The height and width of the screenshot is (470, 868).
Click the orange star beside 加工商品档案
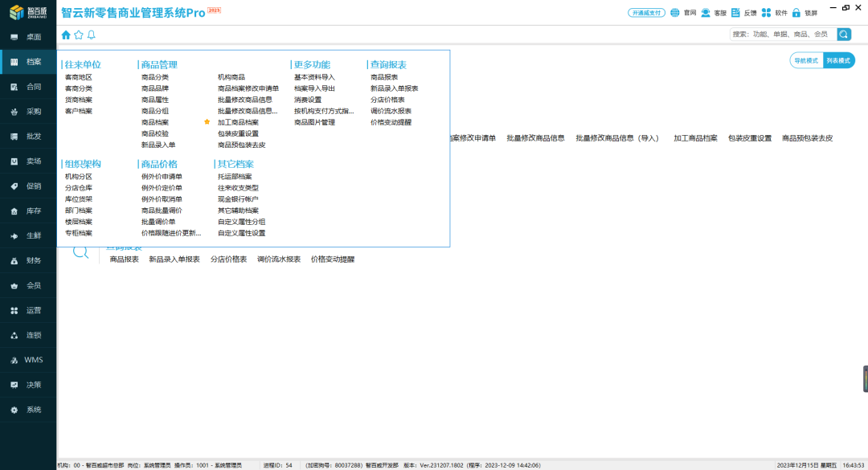[207, 121]
